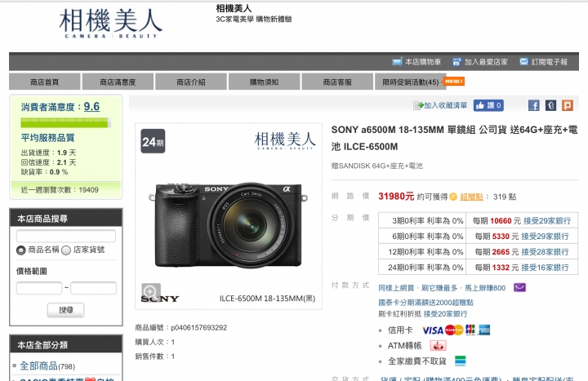Screen dimensions: 588x381
Task: Click the ATM轉帳 bank icon
Action: point(438,346)
